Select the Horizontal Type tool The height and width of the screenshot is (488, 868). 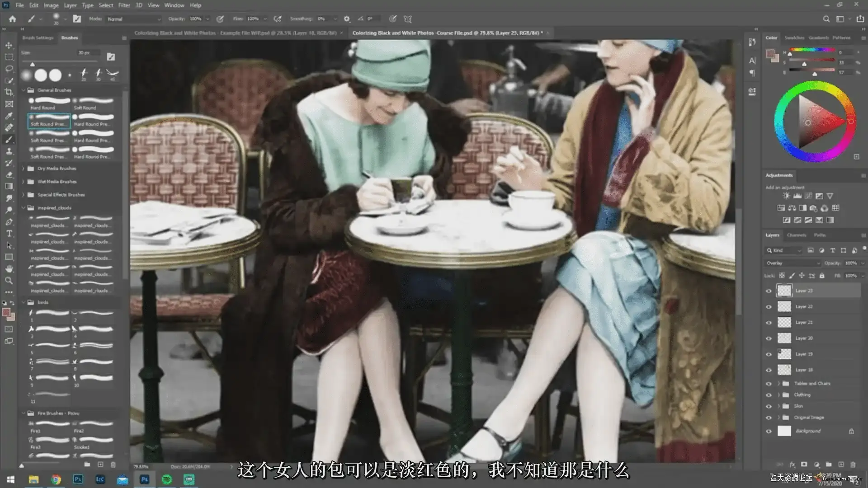[x=9, y=234]
